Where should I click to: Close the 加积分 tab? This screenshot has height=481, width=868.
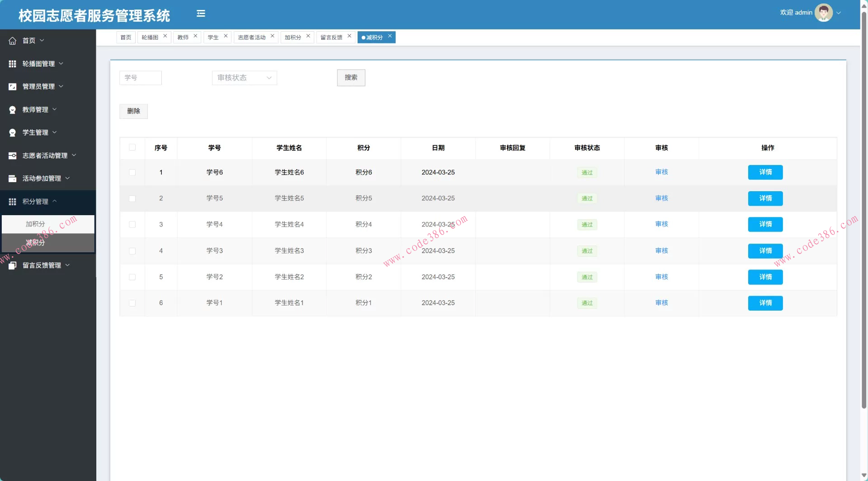(x=308, y=36)
